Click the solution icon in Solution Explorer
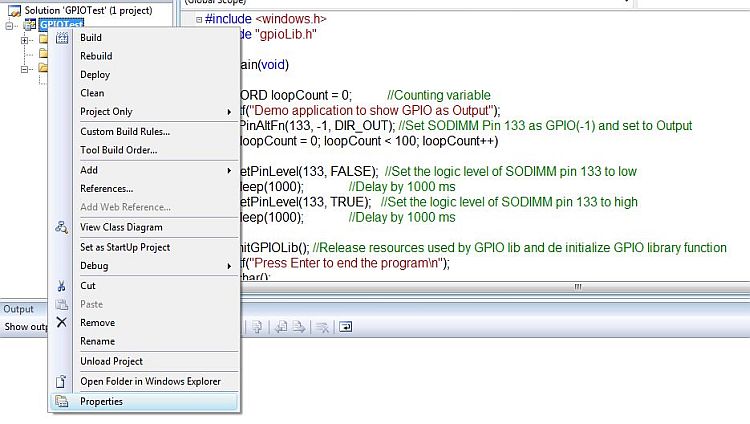 (x=15, y=10)
